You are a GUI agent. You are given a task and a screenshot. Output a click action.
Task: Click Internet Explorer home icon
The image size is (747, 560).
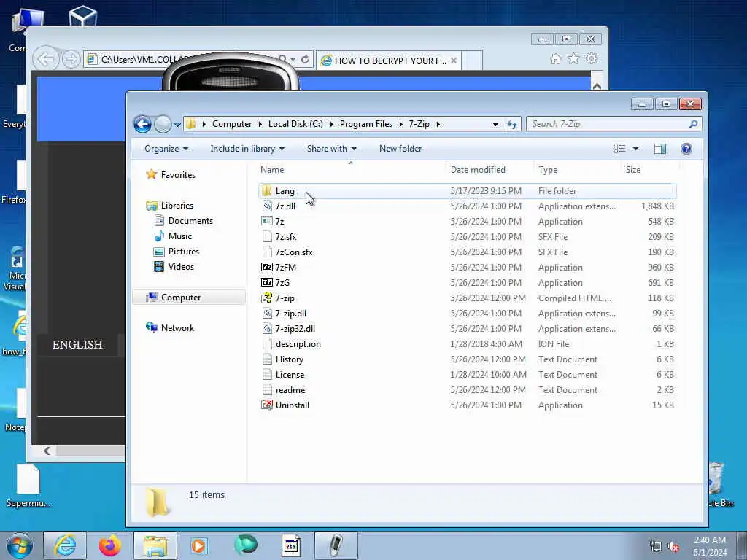(x=555, y=58)
